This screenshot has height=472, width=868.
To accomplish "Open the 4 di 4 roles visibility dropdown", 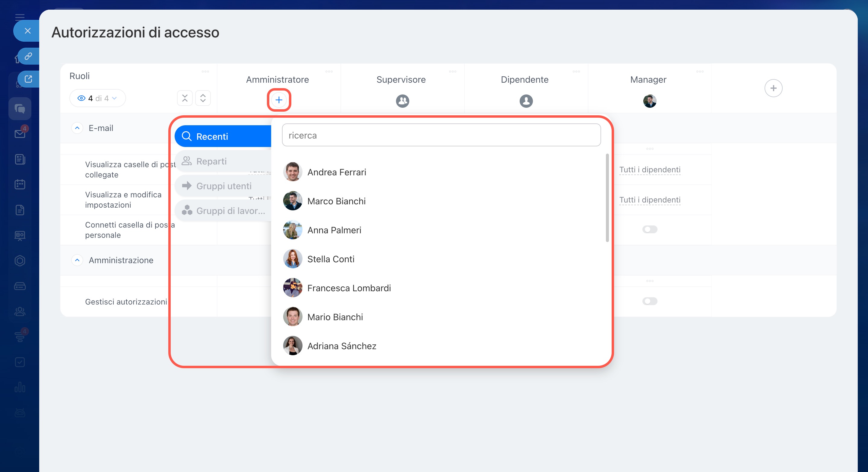I will pyautogui.click(x=98, y=98).
